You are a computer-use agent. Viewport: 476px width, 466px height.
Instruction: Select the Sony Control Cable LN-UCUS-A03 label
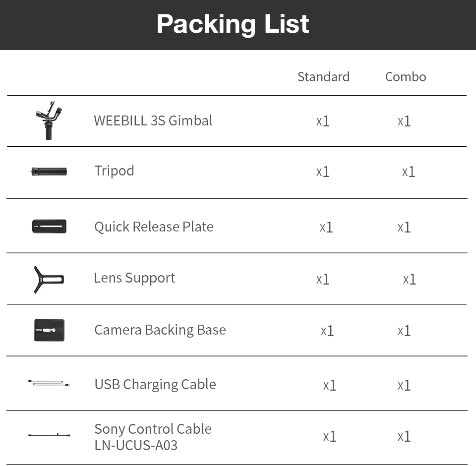[x=153, y=437]
